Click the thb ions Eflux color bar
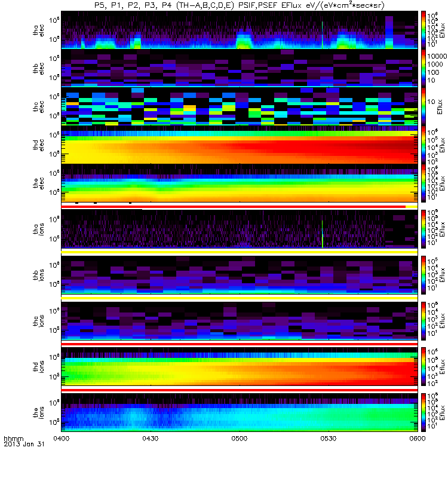This screenshot has height=478, width=448. 424,275
